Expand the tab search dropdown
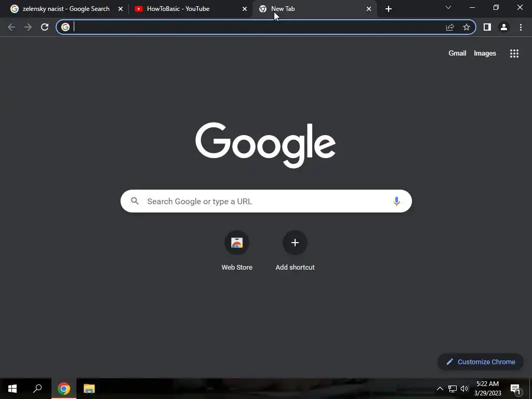This screenshot has height=399, width=532. click(x=448, y=7)
